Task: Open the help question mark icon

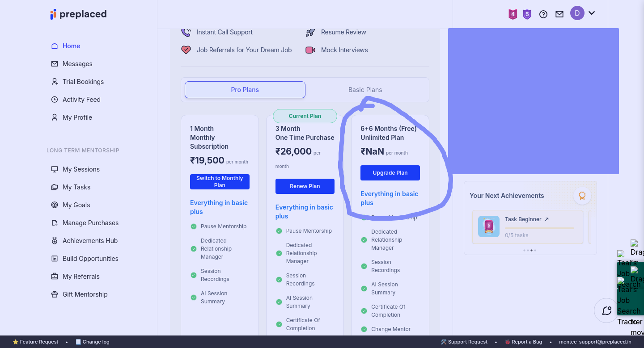Action: click(x=543, y=14)
